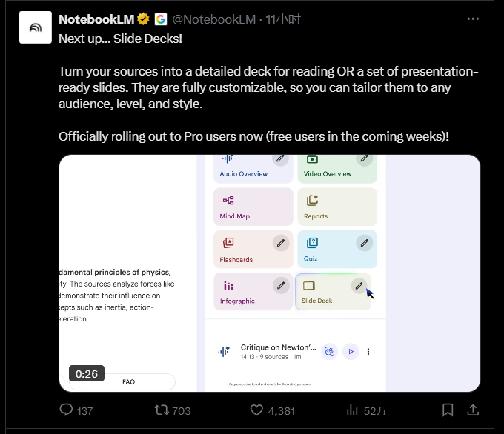Viewport: 504px width, 434px height.
Task: Retweet this NotebookLM post
Action: pos(161,410)
